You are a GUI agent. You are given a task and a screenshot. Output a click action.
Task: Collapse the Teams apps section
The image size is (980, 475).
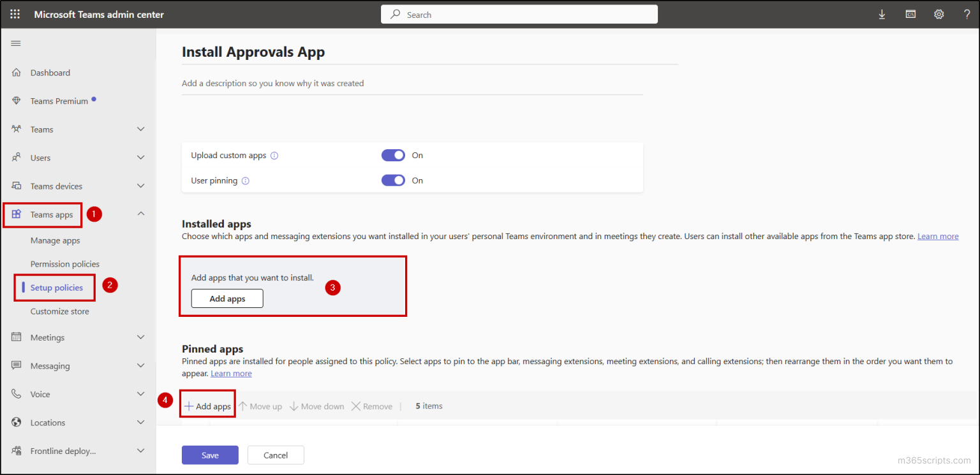[140, 214]
